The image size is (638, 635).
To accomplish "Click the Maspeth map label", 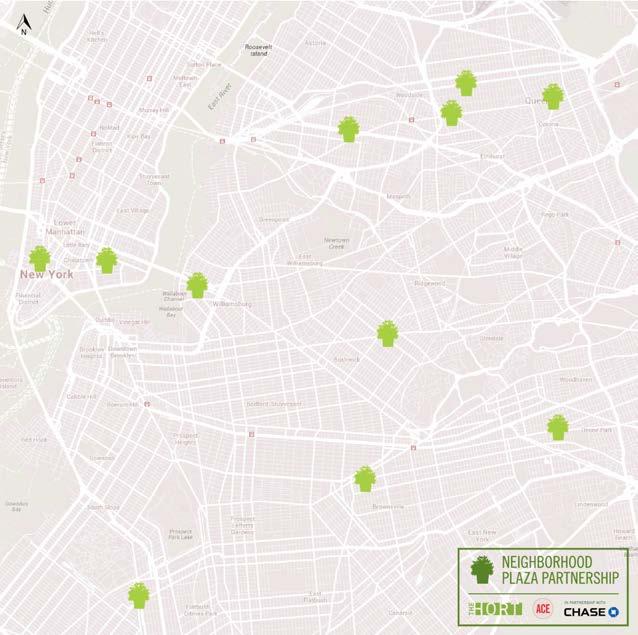I will click(x=398, y=196).
